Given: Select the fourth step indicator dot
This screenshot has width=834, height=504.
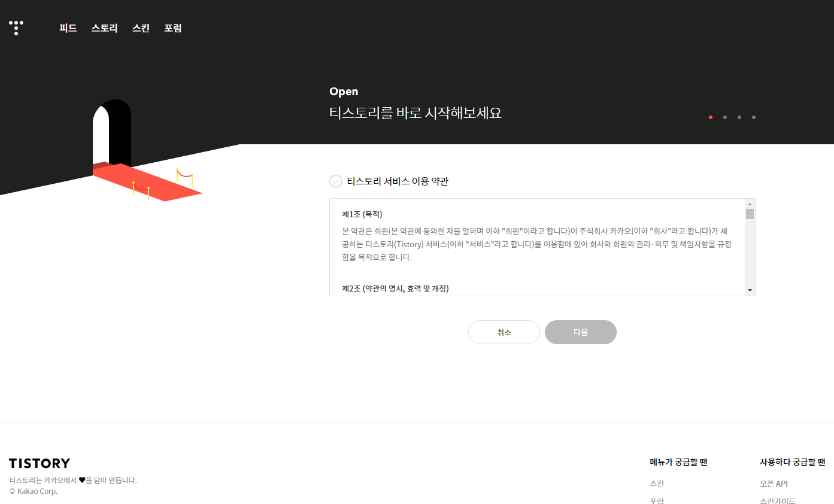Looking at the screenshot, I should [754, 117].
